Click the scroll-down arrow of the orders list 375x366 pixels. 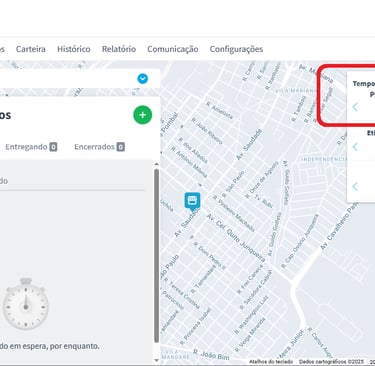[156, 360]
